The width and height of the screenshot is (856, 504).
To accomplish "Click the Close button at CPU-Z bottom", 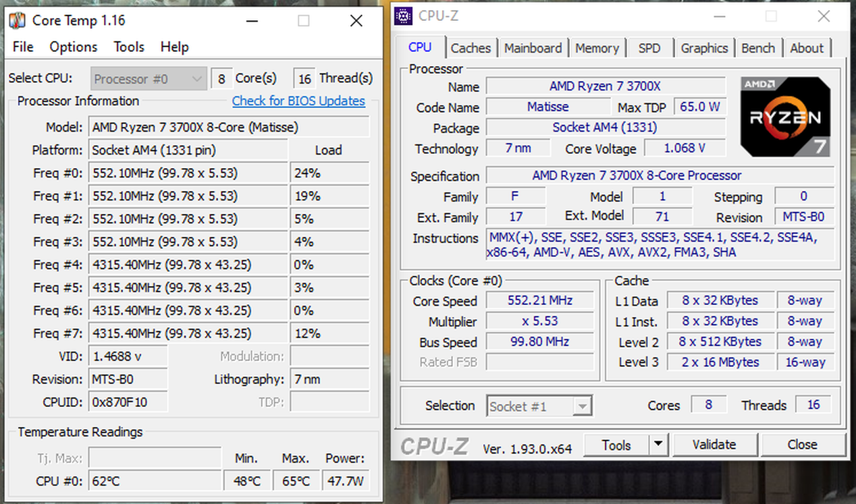I will coord(802,445).
